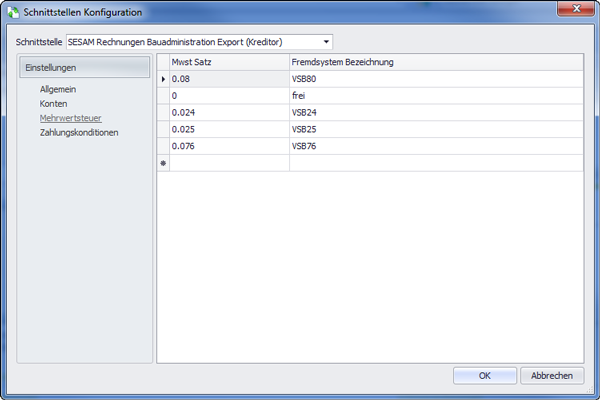This screenshot has width=600, height=400.
Task: Select Allgemein in the settings list
Action: pos(58,89)
